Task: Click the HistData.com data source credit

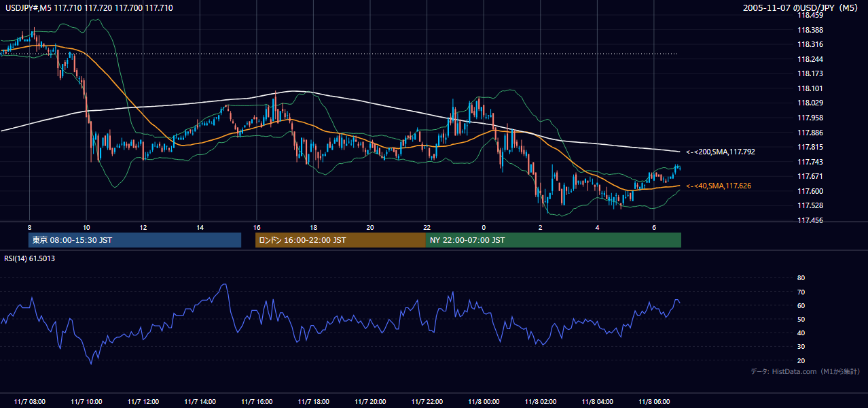Action: pos(806,371)
